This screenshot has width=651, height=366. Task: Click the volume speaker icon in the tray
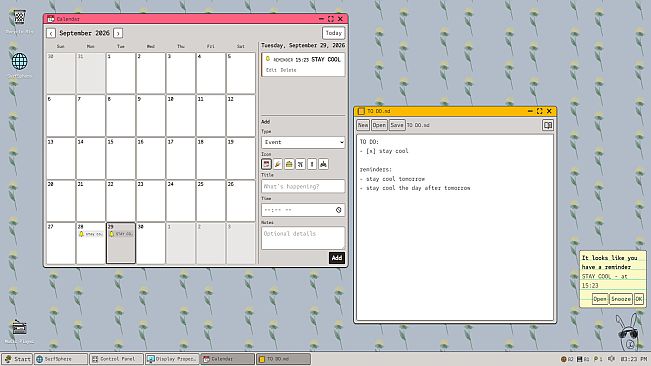point(611,359)
